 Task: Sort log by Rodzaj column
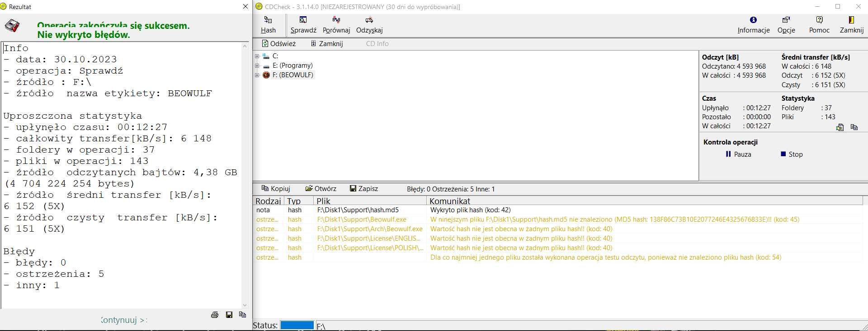pyautogui.click(x=268, y=201)
